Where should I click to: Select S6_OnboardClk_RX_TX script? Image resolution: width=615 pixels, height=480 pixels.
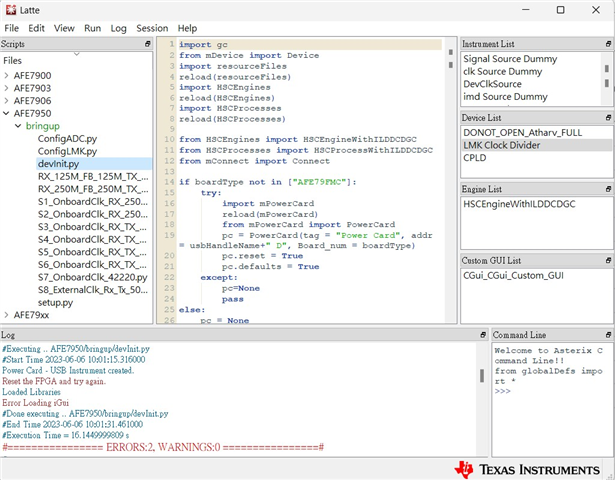tap(93, 265)
